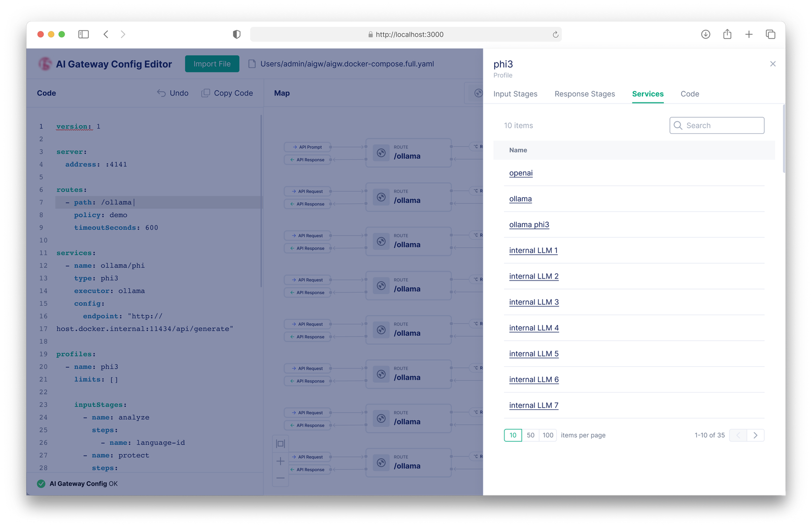Set 50 items per page
Screen dimensions: 812x527
click(x=530, y=435)
